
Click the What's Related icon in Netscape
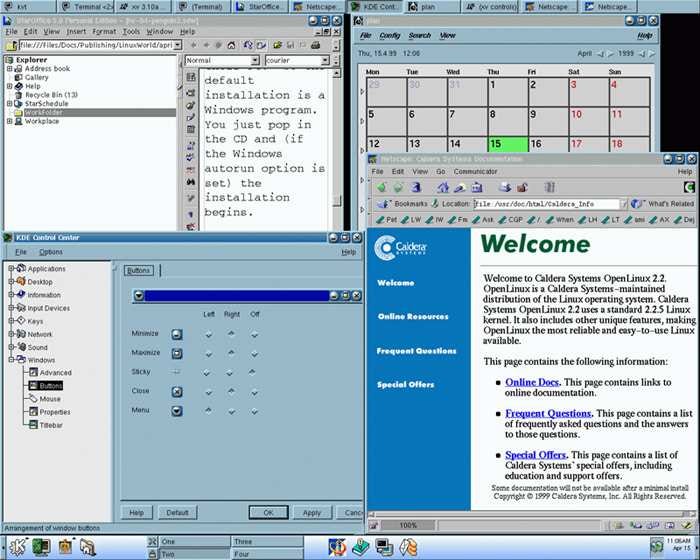[636, 204]
